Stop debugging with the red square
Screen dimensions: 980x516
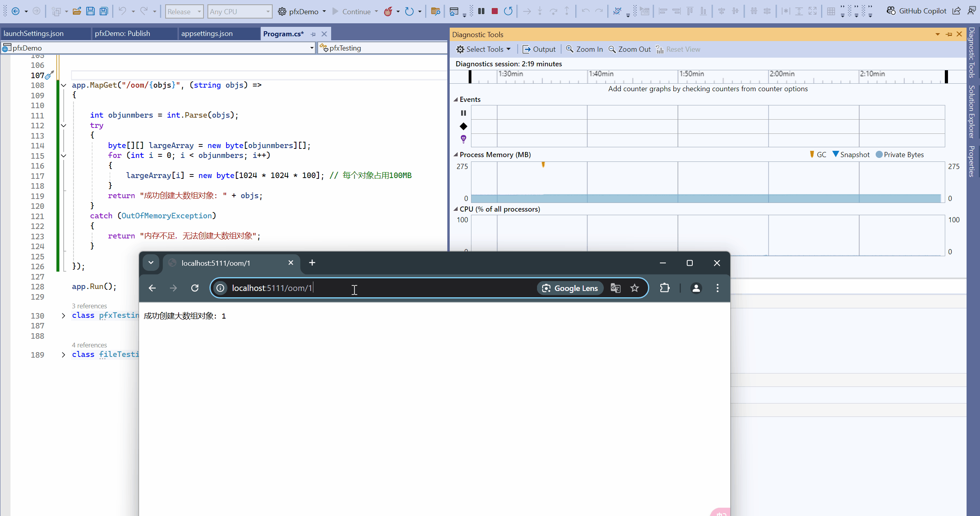(x=494, y=11)
